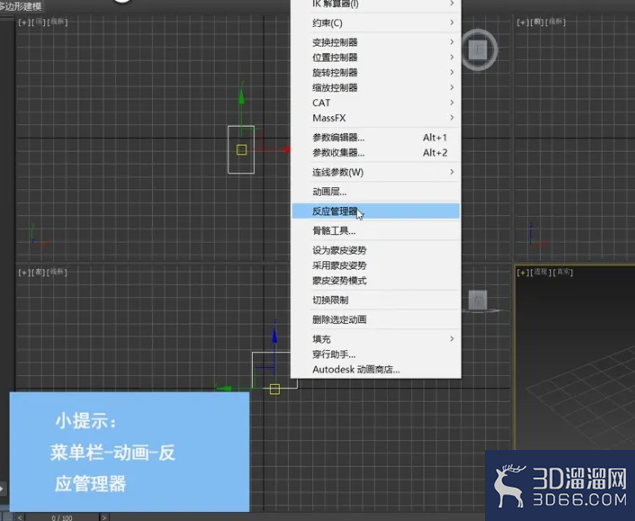Screen dimensions: 635x521
Task: Expand the 约束(C) submenu
Action: point(375,23)
